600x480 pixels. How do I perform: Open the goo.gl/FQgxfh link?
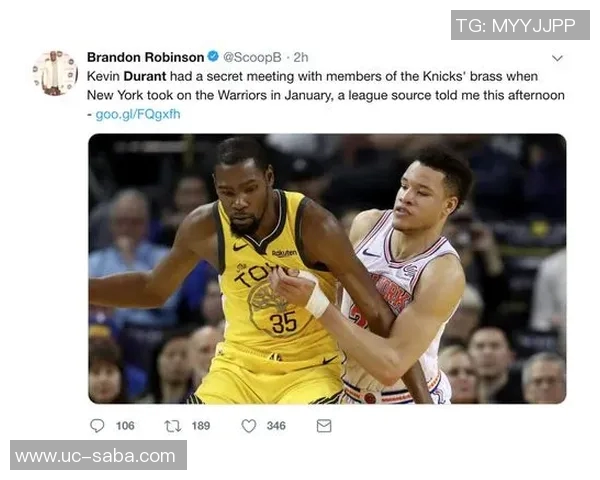tap(138, 114)
